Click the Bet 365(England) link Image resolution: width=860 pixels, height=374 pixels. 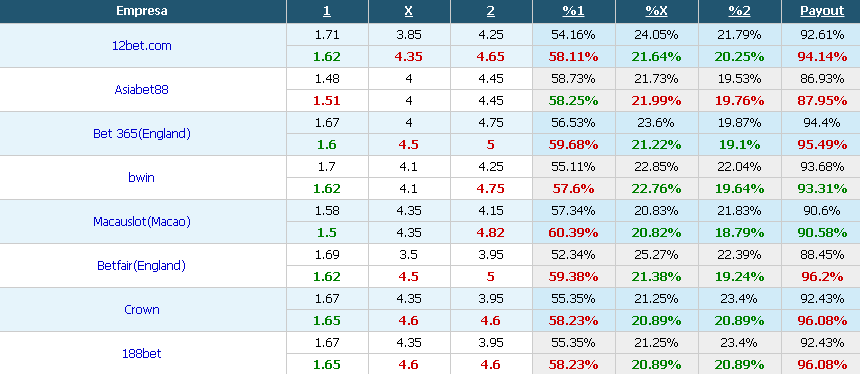point(142,133)
